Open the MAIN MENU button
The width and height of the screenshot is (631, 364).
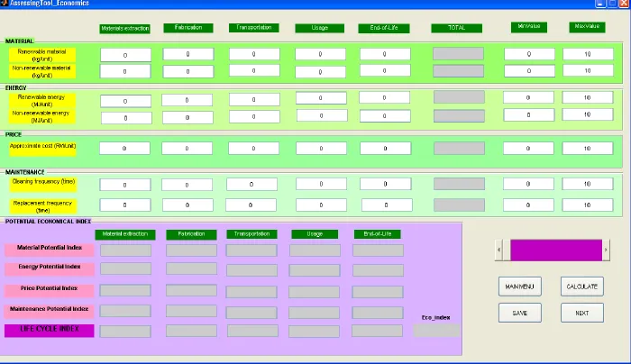click(x=519, y=287)
